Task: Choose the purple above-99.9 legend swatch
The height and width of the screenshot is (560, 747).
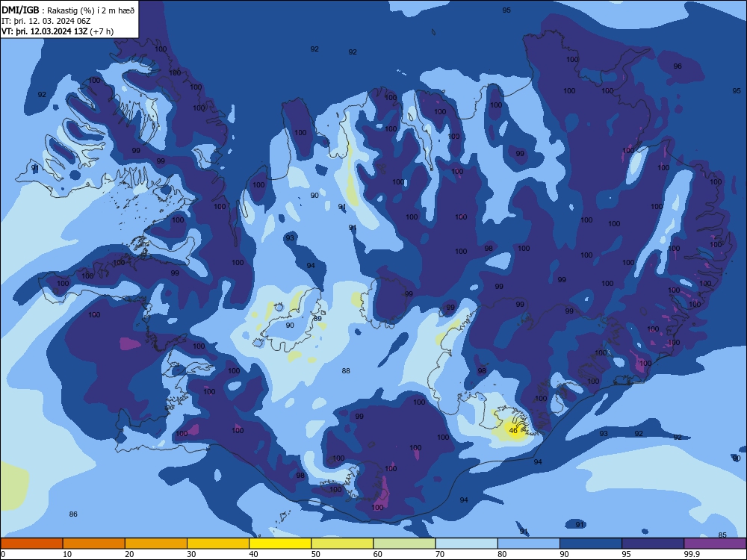Action: [x=715, y=544]
